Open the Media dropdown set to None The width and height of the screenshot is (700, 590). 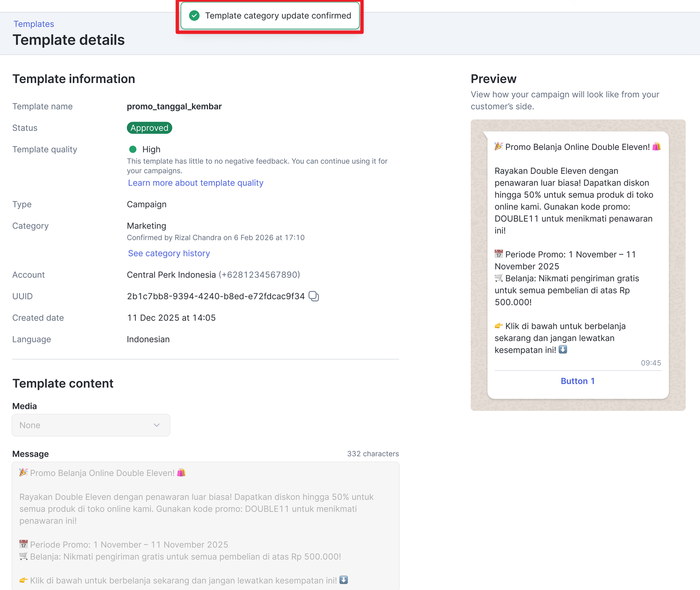(x=91, y=425)
